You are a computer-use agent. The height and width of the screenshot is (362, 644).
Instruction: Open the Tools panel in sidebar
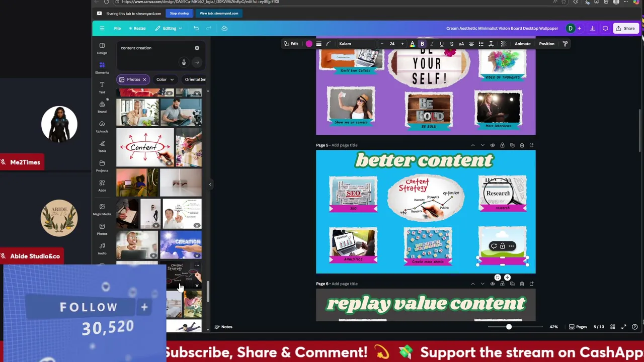click(x=102, y=146)
